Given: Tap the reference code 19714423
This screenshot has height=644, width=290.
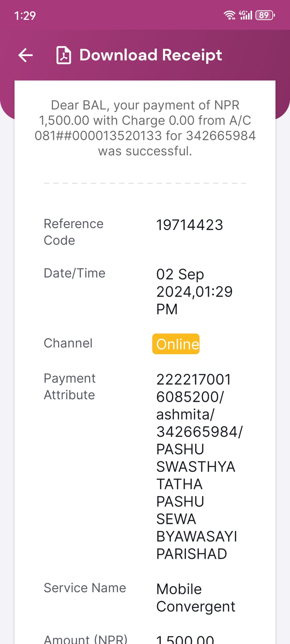Looking at the screenshot, I should [x=190, y=225].
